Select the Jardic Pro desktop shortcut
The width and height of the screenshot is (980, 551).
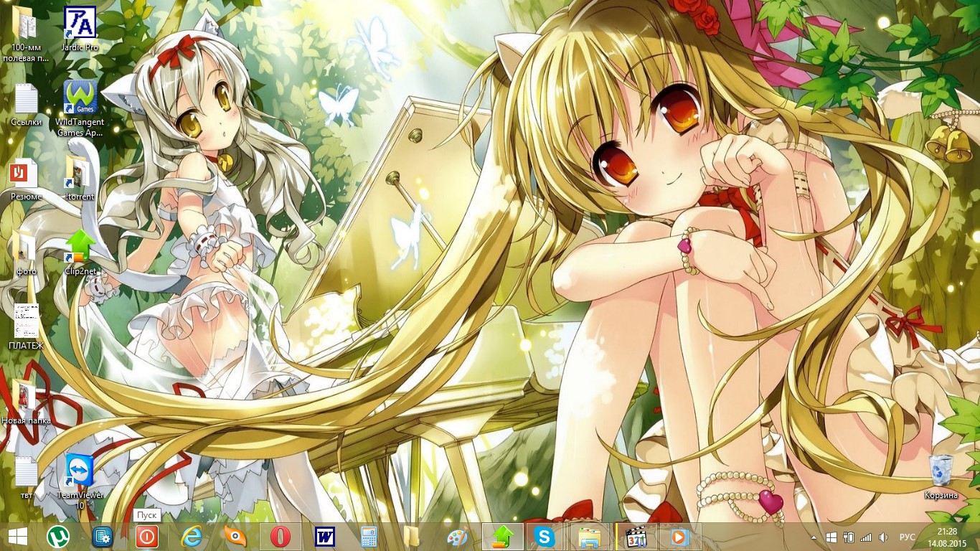(x=80, y=29)
